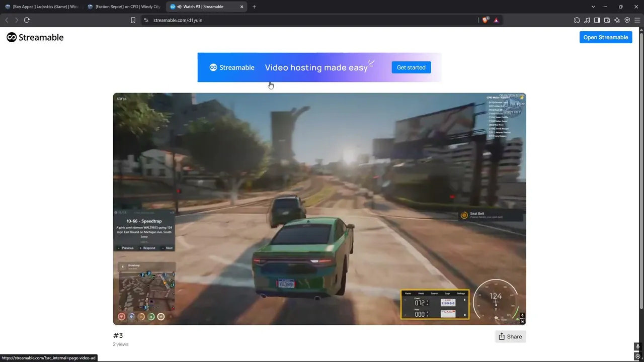Go back with the browser back arrow

click(x=7, y=20)
